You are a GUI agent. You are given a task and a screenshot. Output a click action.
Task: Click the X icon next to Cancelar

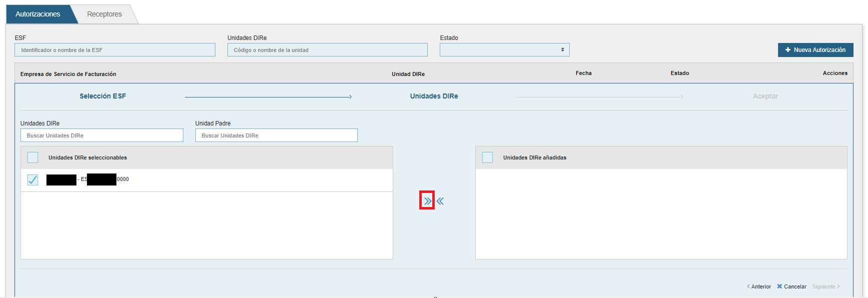pyautogui.click(x=780, y=286)
